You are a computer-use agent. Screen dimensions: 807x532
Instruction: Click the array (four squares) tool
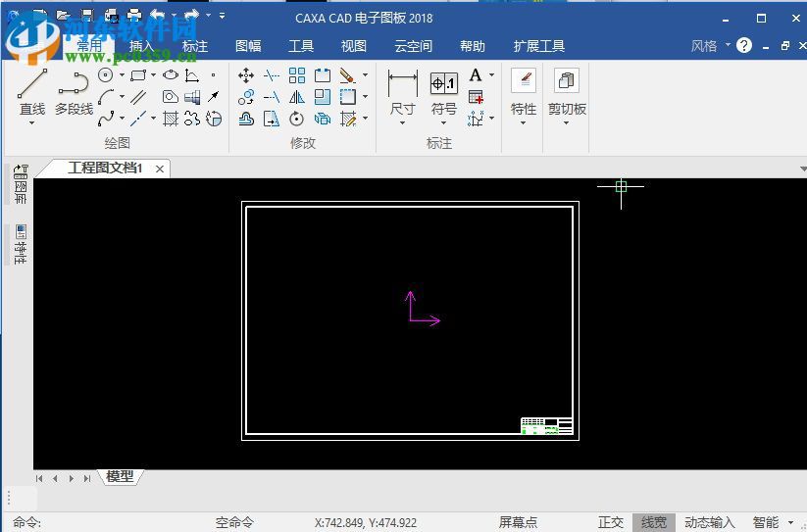click(x=297, y=75)
